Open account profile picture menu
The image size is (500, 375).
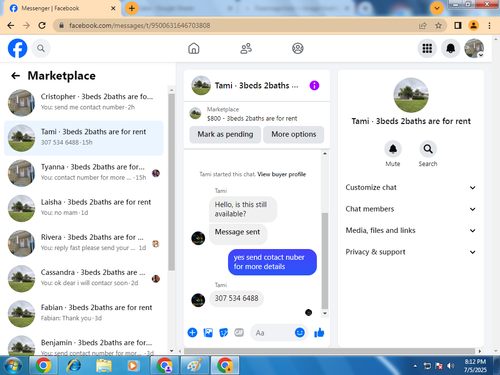point(474,48)
